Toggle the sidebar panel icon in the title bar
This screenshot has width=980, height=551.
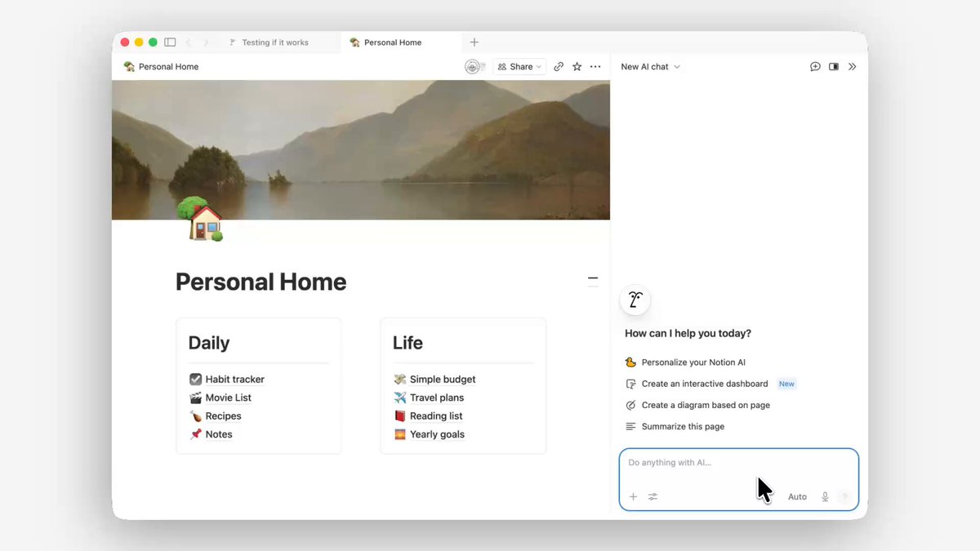170,42
